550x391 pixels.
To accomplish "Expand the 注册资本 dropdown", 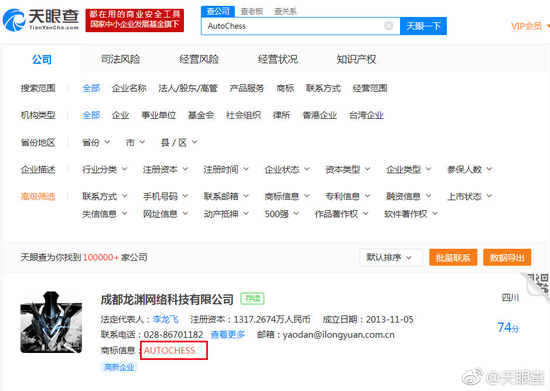I will coord(165,169).
